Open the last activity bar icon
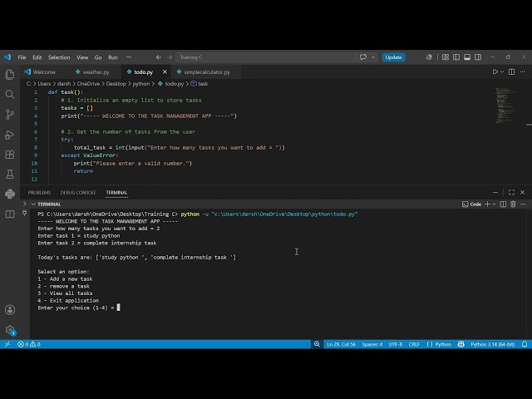 pos(10,214)
